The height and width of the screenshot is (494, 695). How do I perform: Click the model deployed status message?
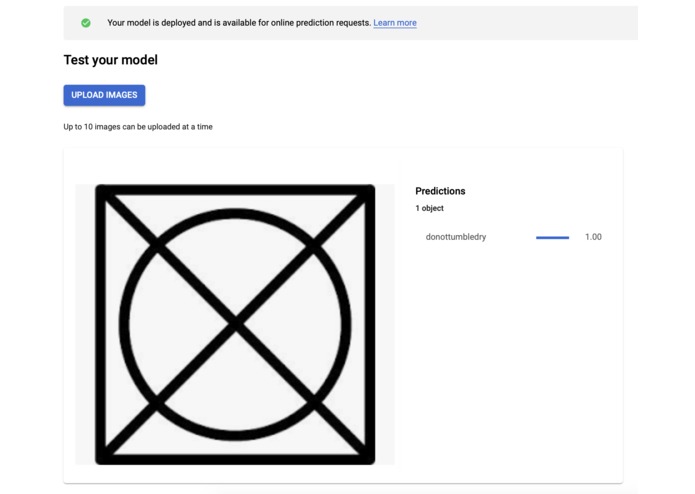click(x=239, y=23)
